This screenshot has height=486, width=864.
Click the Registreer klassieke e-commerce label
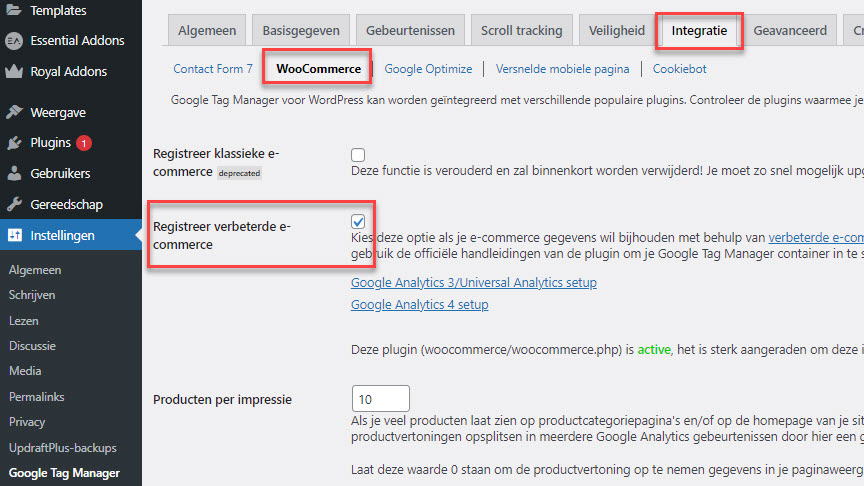point(216,163)
